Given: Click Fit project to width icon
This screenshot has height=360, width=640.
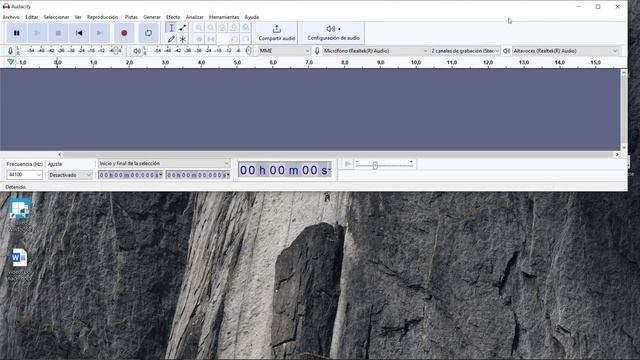Looking at the screenshot, I should tap(234, 28).
